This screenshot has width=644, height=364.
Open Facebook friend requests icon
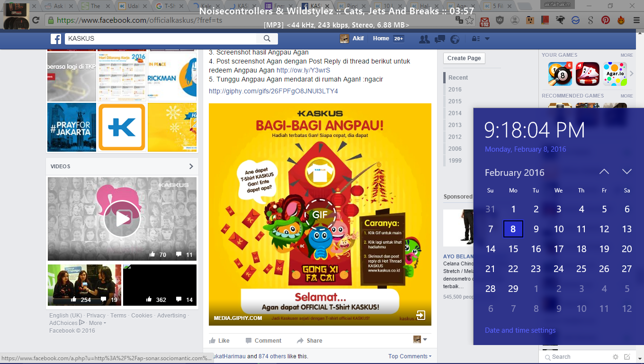425,39
